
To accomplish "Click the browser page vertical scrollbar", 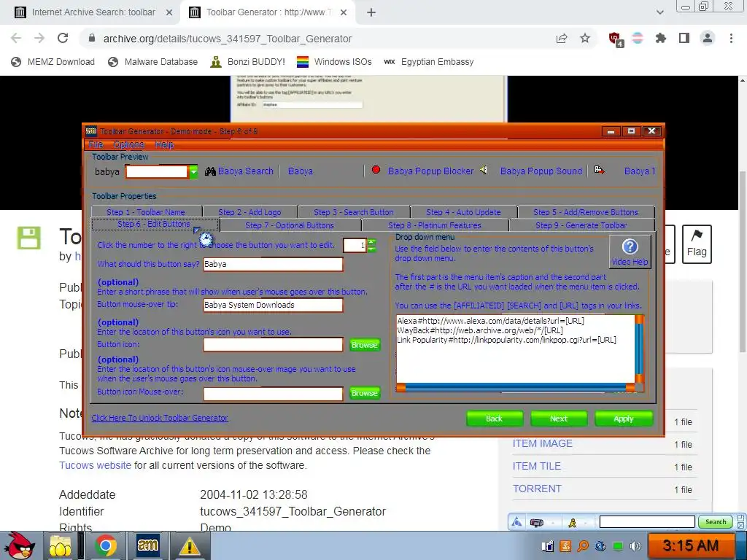I will click(742, 262).
